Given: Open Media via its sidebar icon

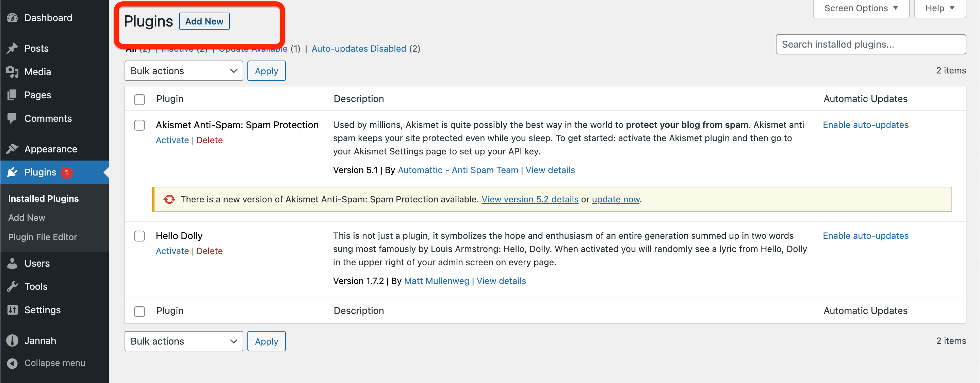Looking at the screenshot, I should (12, 72).
